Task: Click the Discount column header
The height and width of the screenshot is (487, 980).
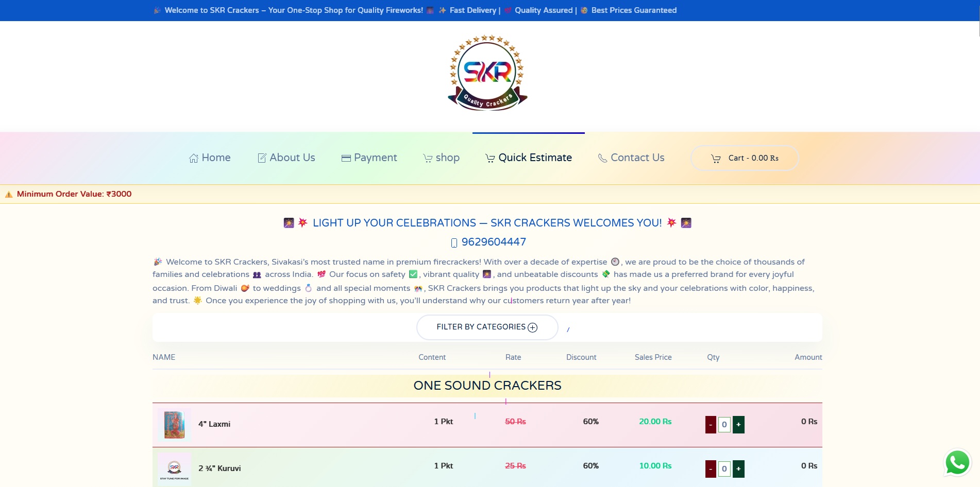Action: pyautogui.click(x=581, y=357)
